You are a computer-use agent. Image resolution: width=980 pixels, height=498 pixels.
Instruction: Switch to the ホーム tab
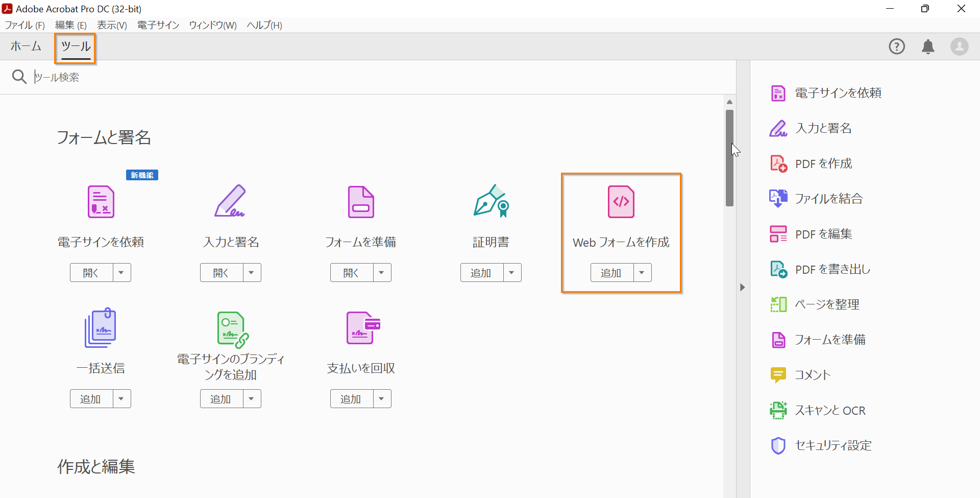(x=26, y=46)
